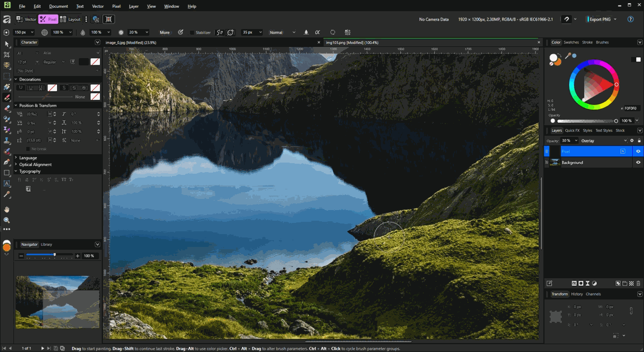Open the Layer menu
Image resolution: width=644 pixels, height=352 pixels.
134,6
